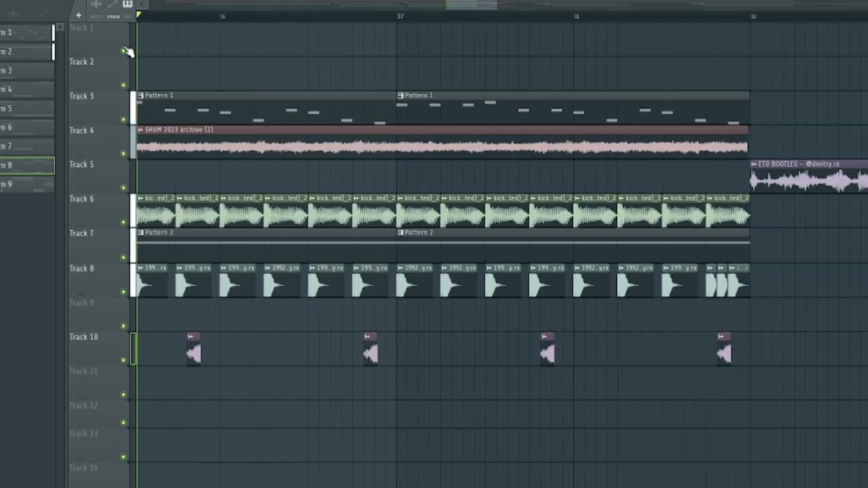
Task: Open second Pattern 2 clip menu at bar 37
Action: click(x=400, y=232)
